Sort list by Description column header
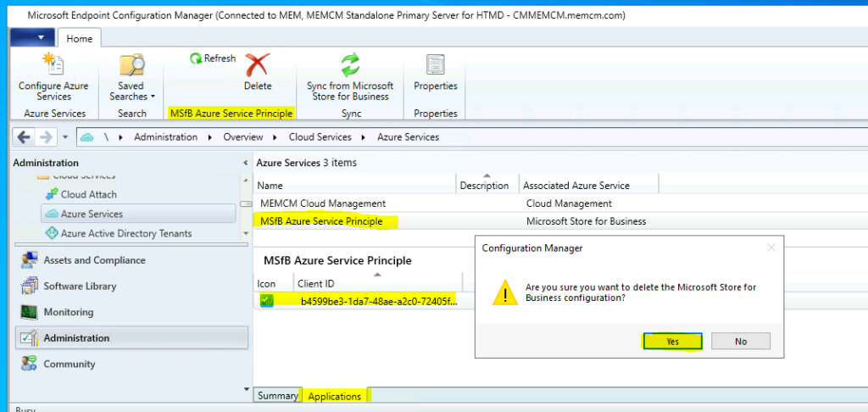This screenshot has width=868, height=412. [x=487, y=185]
